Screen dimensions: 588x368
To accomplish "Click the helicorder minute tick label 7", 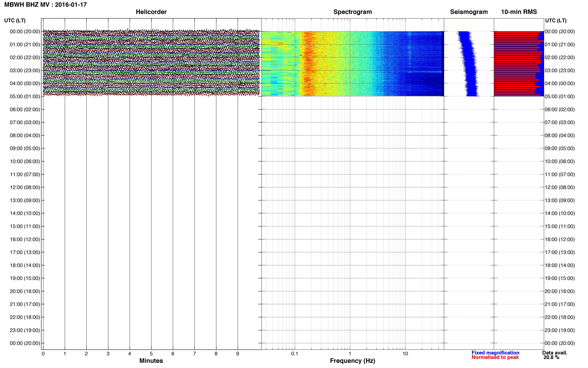I will (x=195, y=354).
